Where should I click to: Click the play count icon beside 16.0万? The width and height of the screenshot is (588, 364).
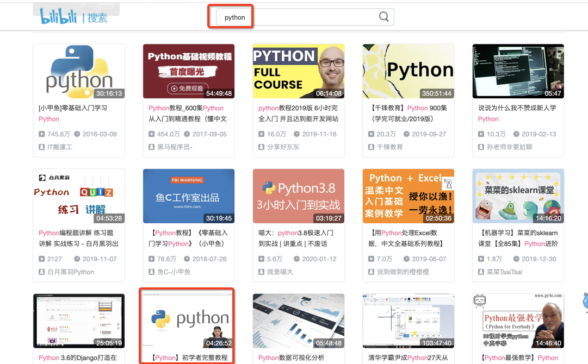pyautogui.click(x=262, y=134)
